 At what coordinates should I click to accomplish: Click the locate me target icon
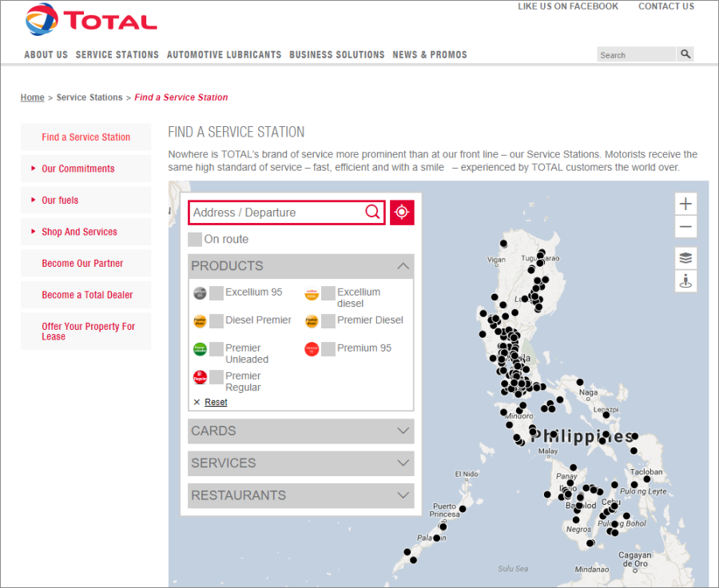coord(402,213)
